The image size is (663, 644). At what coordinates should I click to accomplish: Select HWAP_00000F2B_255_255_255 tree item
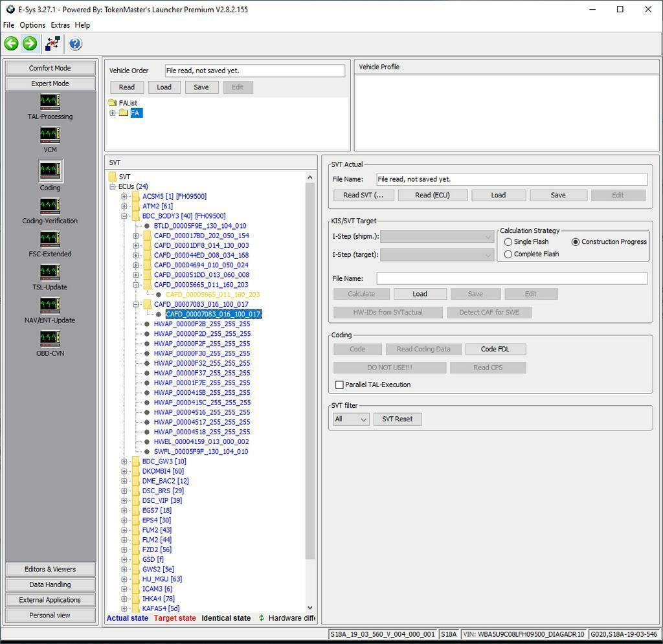[202, 324]
